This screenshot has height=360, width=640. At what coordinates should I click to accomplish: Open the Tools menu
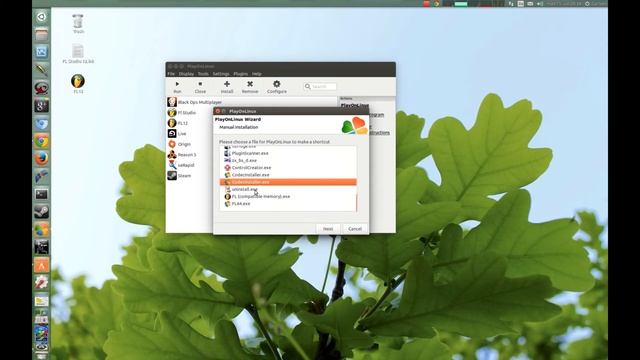(203, 74)
